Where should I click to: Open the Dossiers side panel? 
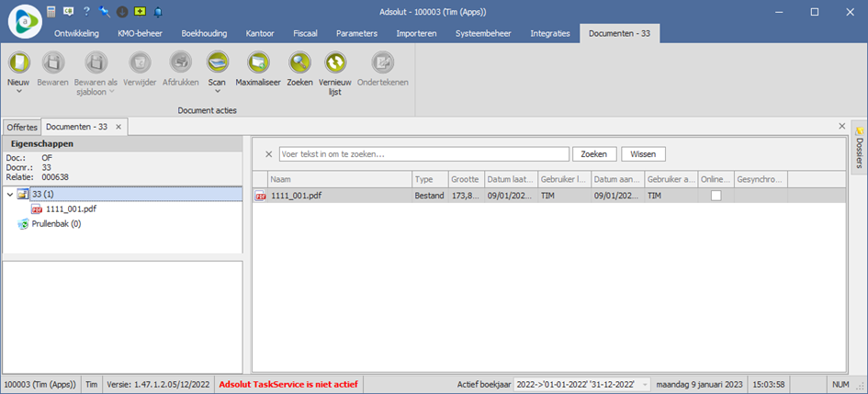click(859, 149)
